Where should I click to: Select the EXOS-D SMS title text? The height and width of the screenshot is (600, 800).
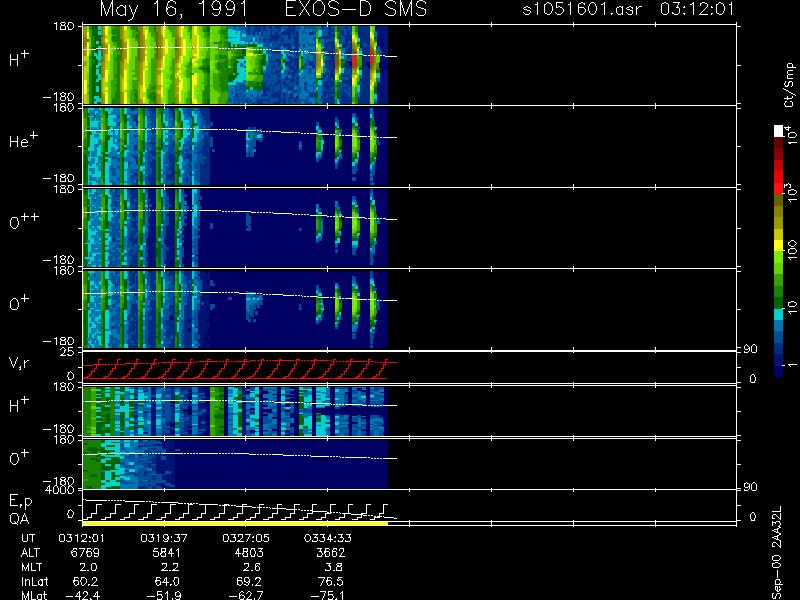click(x=356, y=9)
